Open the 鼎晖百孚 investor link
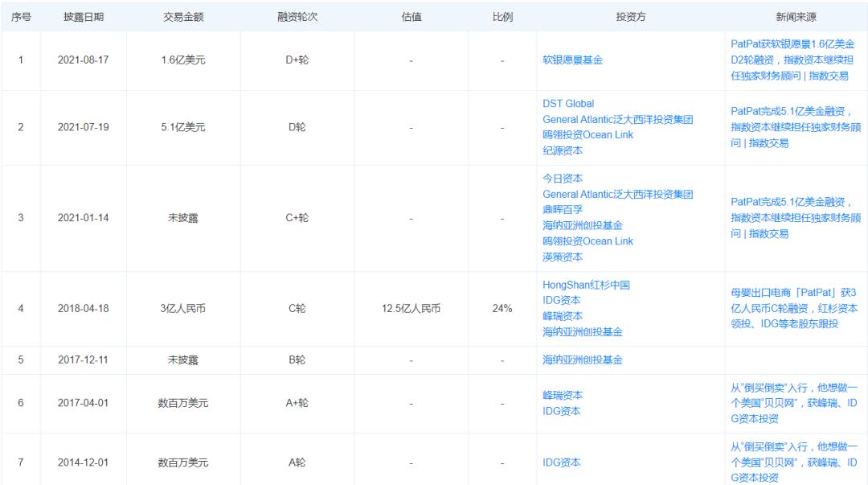Image resolution: width=868 pixels, height=485 pixels. point(563,210)
